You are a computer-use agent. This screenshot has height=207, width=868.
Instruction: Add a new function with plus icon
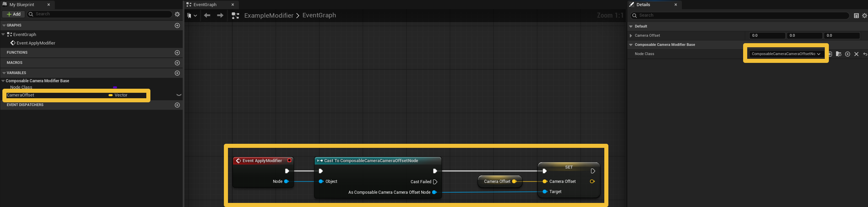tap(177, 53)
